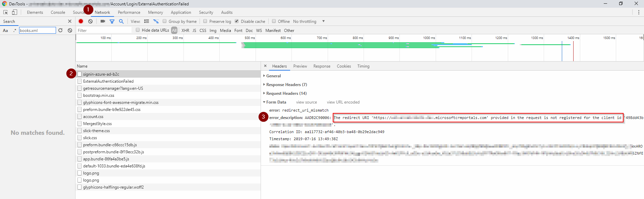Click the view URL encoded link
The image size is (644, 199).
pos(343,102)
